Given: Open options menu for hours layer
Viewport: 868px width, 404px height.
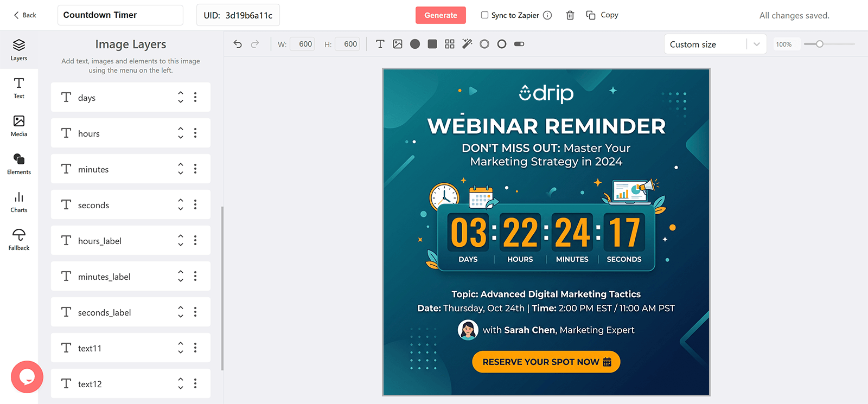Looking at the screenshot, I should point(195,133).
